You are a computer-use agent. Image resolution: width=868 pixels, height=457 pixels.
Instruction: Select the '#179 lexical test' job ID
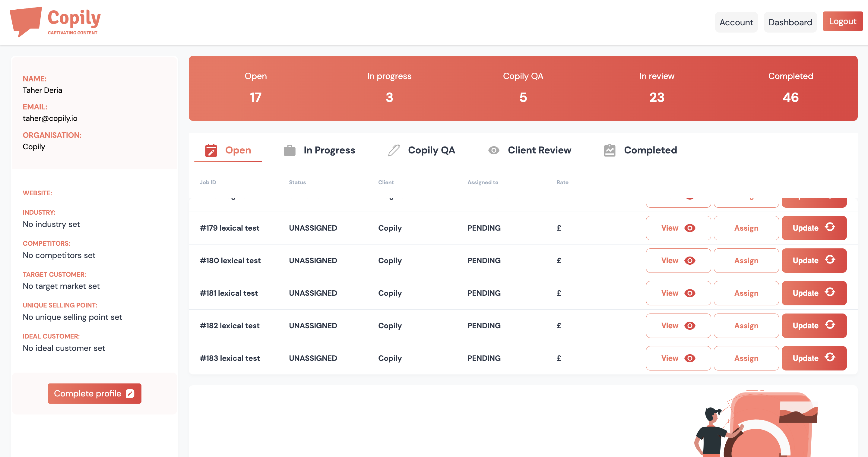[230, 228]
